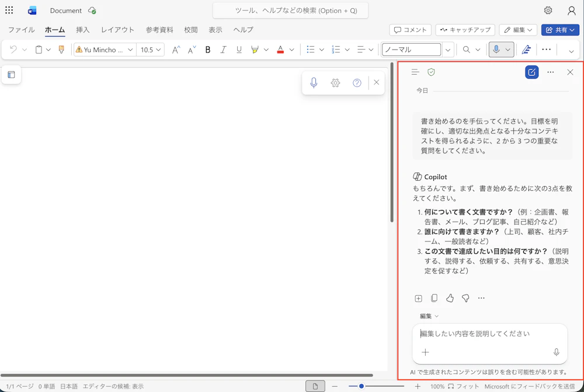Viewport: 584px width, 392px height.
Task: Click the zoom in plus button
Action: click(x=418, y=386)
